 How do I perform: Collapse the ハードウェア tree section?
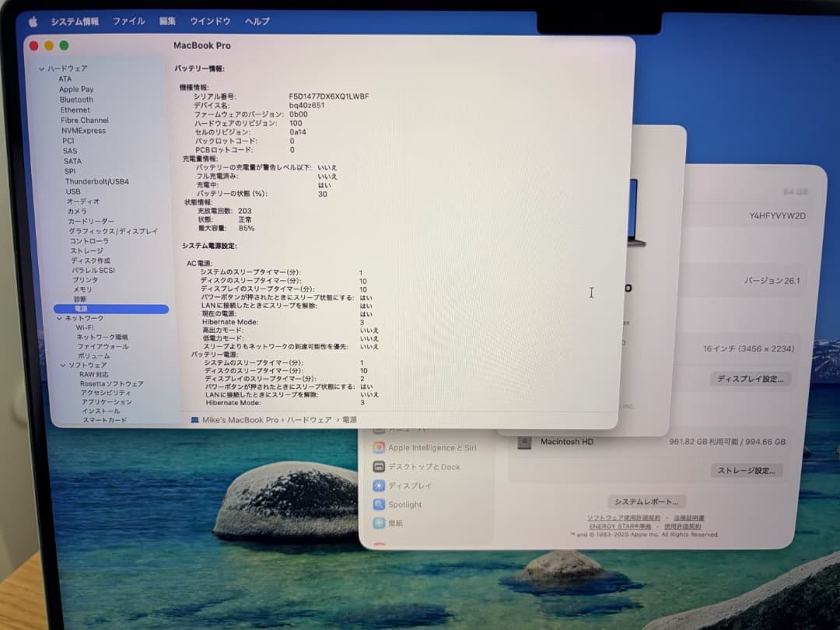[x=42, y=68]
